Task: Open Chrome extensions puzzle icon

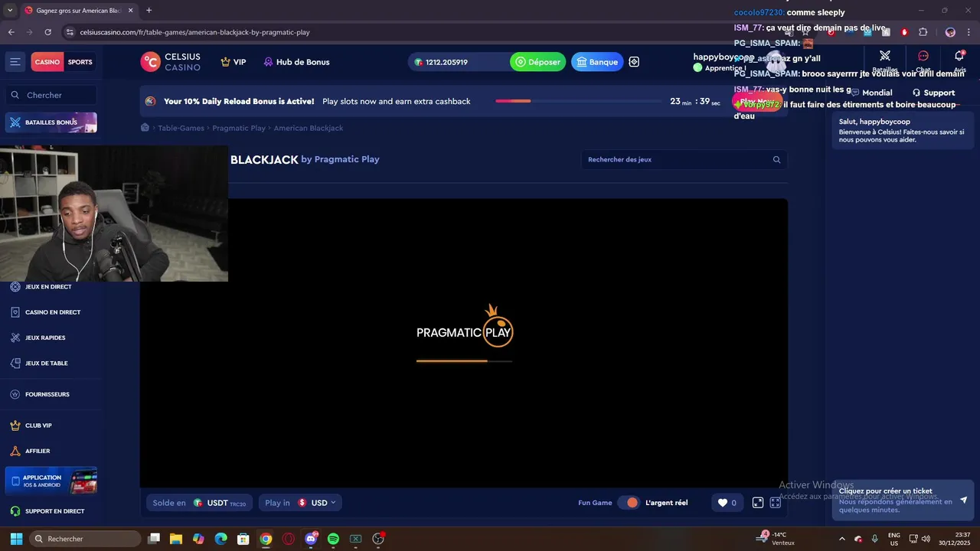Action: (x=923, y=32)
